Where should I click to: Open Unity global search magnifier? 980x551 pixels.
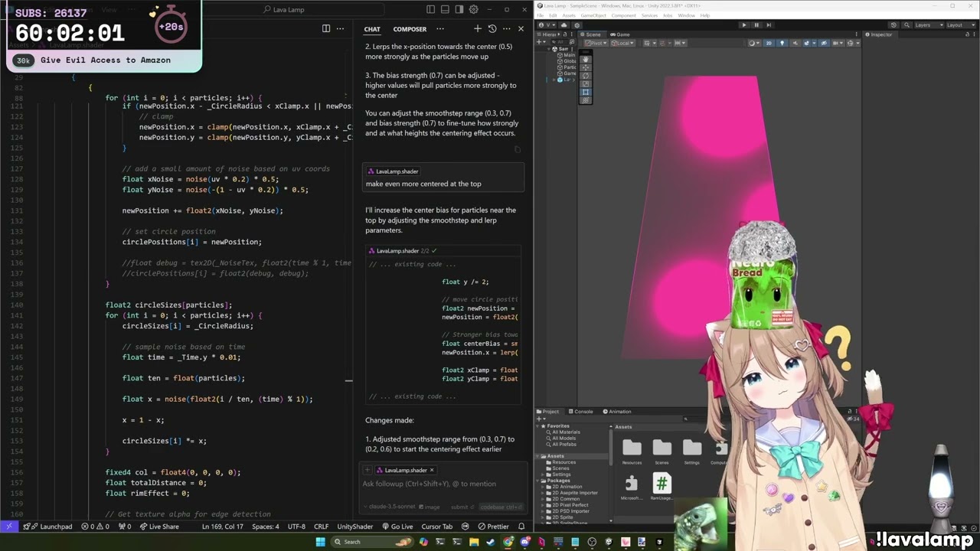(x=906, y=24)
